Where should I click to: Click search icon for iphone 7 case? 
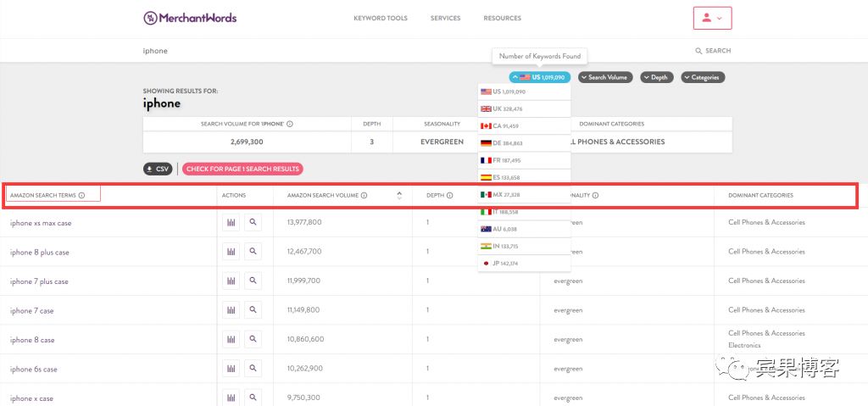click(253, 310)
